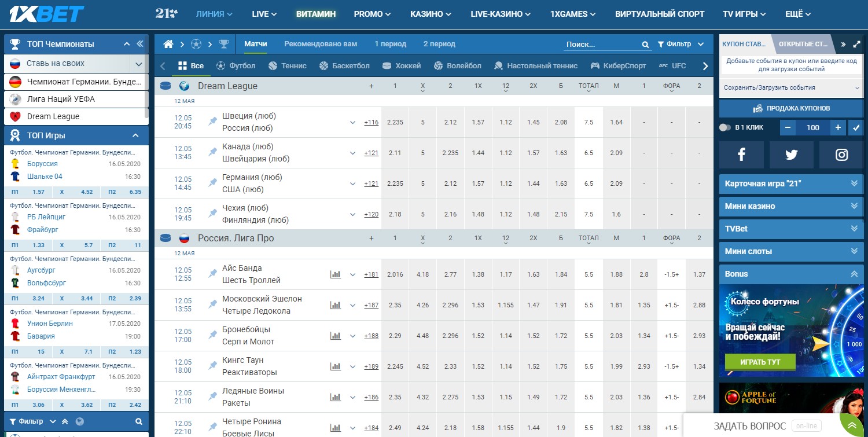This screenshot has height=437, width=868.
Task: Open the Facebook social icon
Action: point(741,155)
